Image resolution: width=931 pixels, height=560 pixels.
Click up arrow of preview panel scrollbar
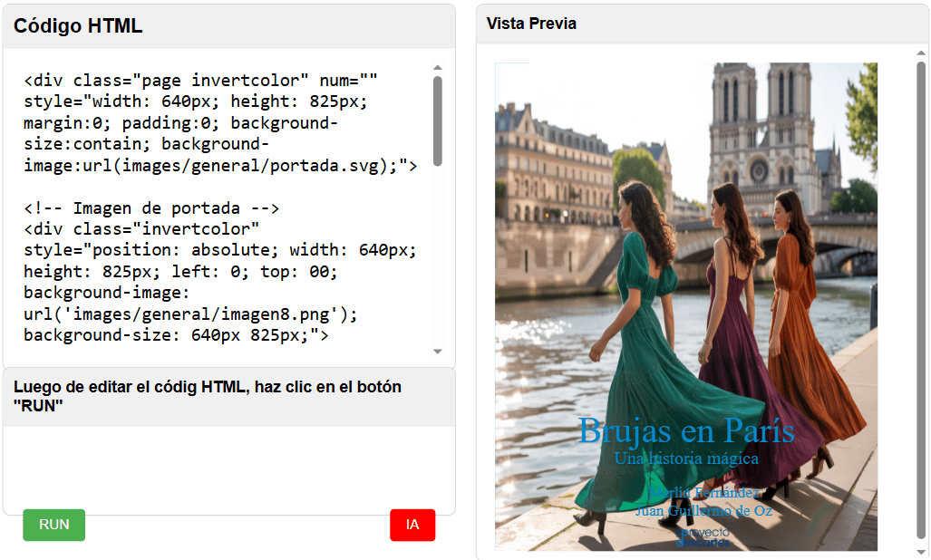click(921, 53)
